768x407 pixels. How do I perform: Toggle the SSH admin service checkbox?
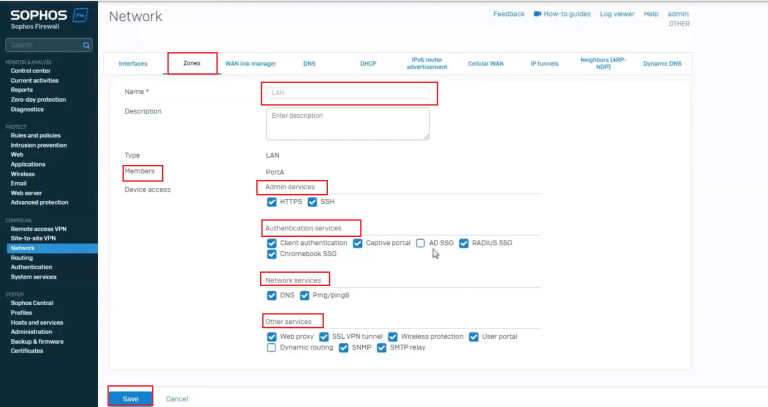[x=312, y=202]
